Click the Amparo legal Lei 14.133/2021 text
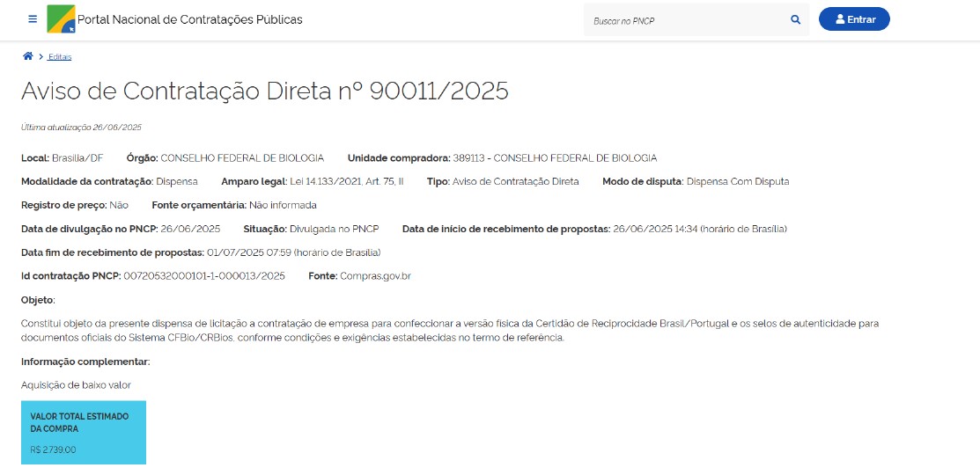The width and height of the screenshot is (980, 475). click(x=346, y=181)
